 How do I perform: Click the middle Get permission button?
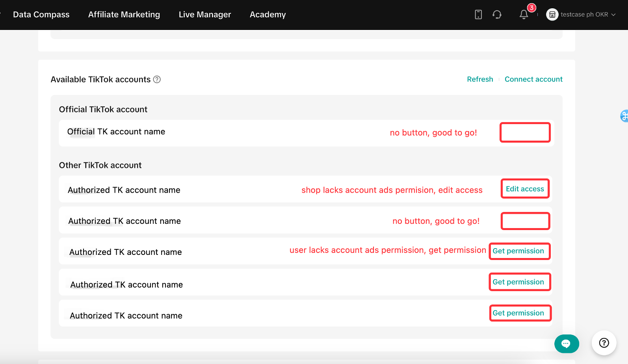point(518,282)
